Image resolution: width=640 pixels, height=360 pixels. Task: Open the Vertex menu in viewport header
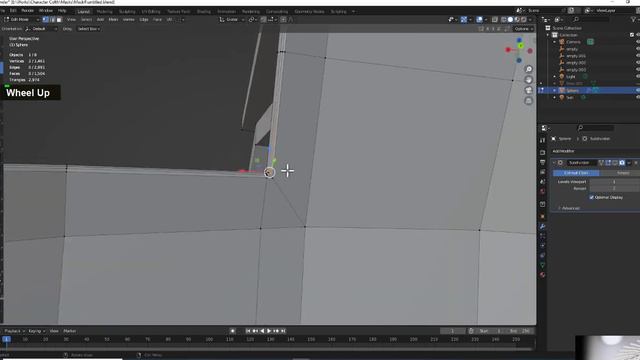(x=129, y=20)
